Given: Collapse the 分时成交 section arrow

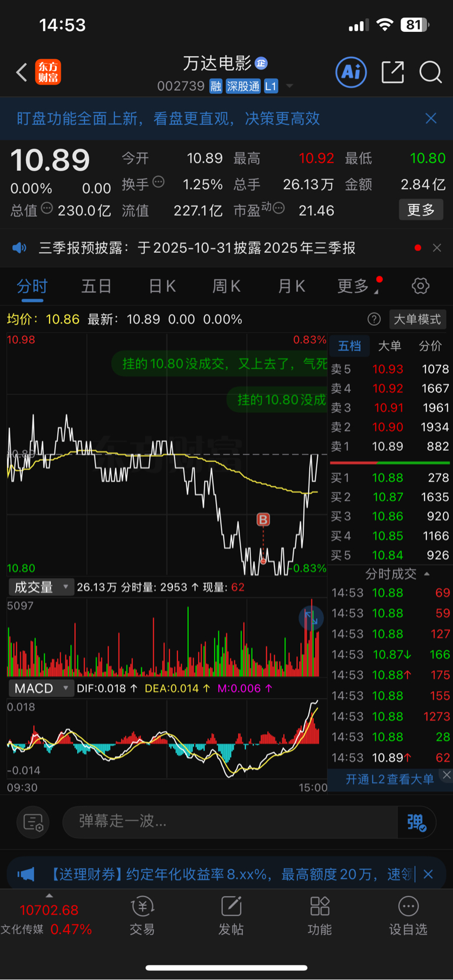Looking at the screenshot, I should [x=426, y=574].
